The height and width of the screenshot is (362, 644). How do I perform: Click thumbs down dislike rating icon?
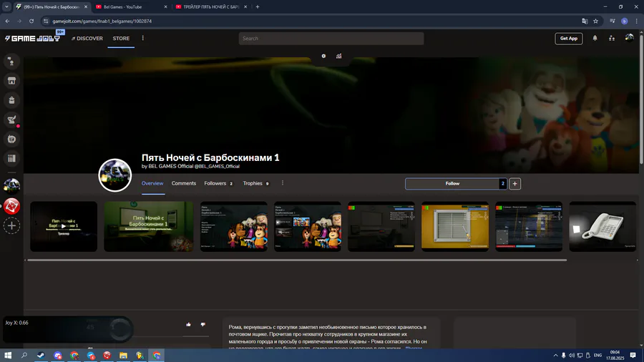tap(203, 324)
